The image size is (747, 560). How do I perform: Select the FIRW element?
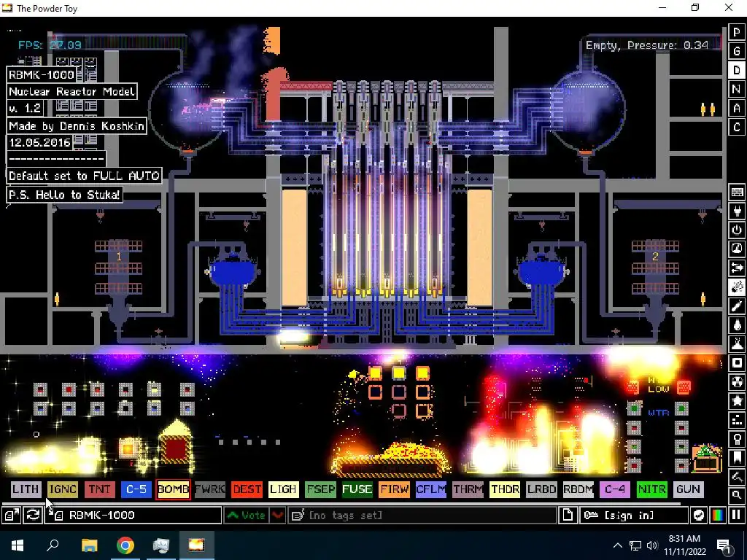394,489
